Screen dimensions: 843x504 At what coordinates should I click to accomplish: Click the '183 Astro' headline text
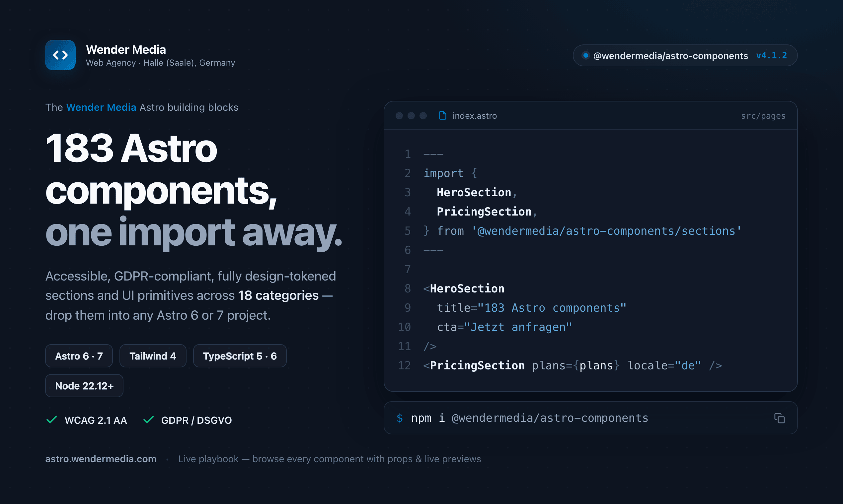(131, 149)
